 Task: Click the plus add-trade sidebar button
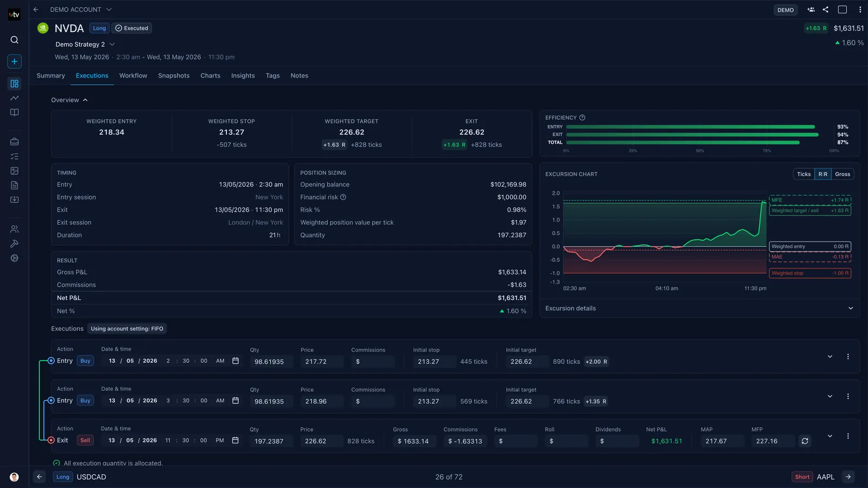click(15, 61)
